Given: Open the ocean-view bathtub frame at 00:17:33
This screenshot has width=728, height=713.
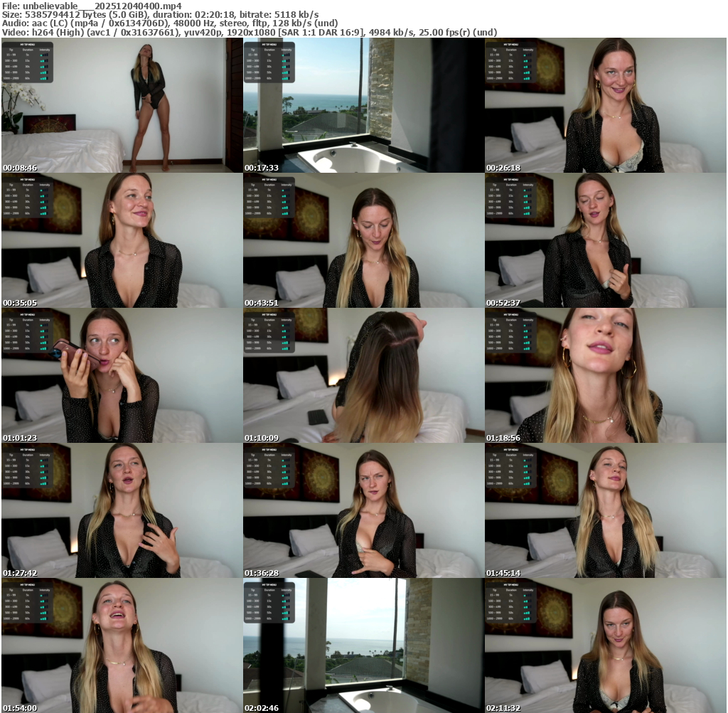Looking at the screenshot, I should (363, 105).
